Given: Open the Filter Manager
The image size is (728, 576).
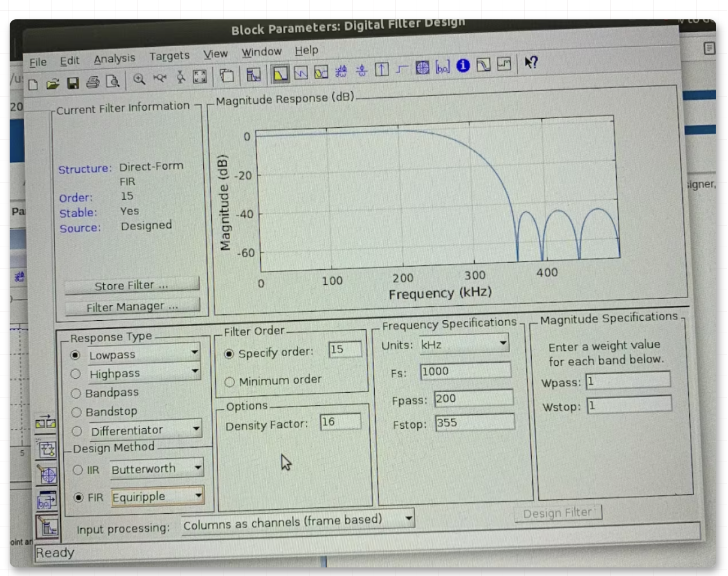Looking at the screenshot, I should tap(132, 307).
